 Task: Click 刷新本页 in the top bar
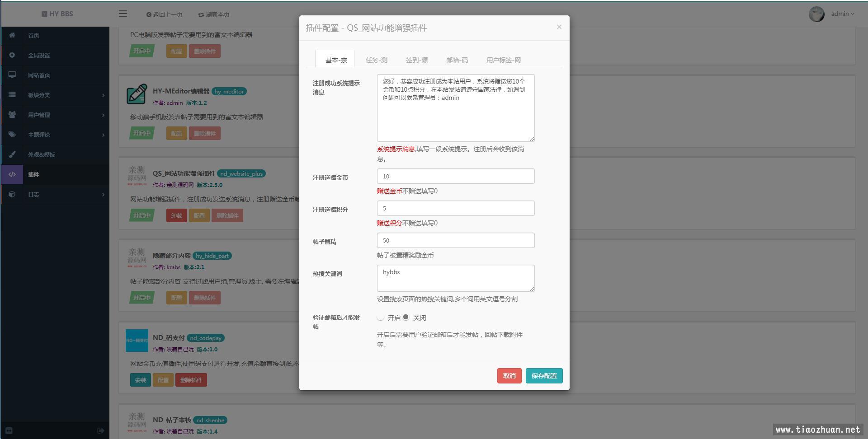214,14
